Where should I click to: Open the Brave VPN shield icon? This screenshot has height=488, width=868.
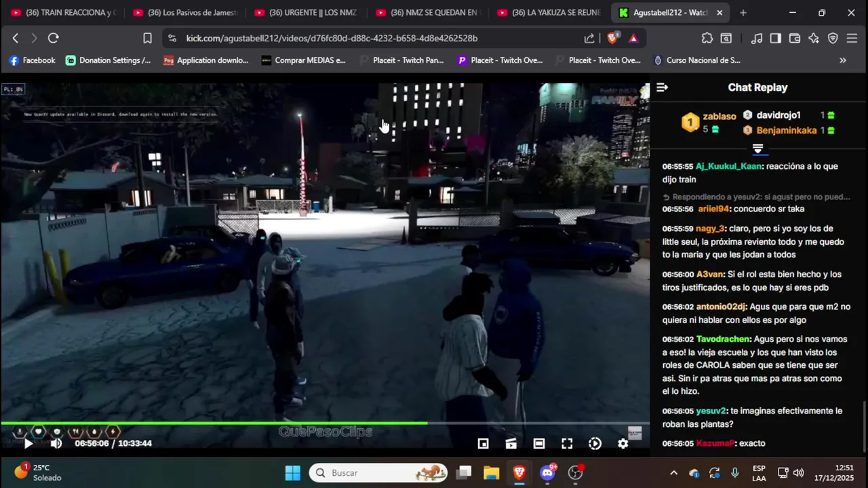point(833,39)
